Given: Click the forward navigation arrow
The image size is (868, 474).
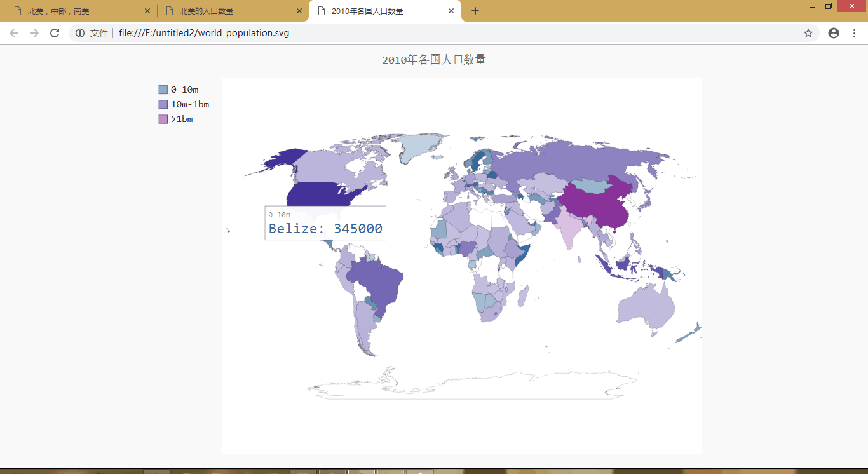Looking at the screenshot, I should point(34,33).
